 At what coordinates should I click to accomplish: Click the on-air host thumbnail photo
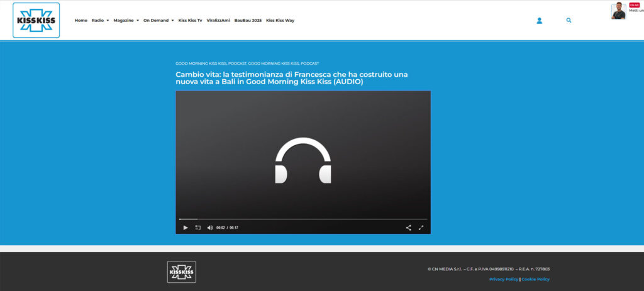tap(618, 11)
